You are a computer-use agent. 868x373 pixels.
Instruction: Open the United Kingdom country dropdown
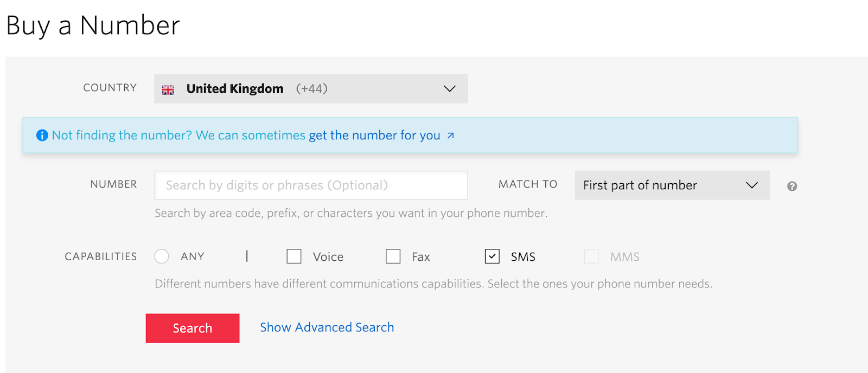click(311, 89)
